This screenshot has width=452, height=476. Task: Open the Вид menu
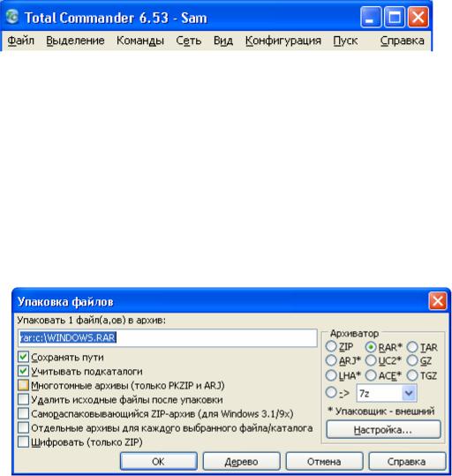pyautogui.click(x=223, y=41)
